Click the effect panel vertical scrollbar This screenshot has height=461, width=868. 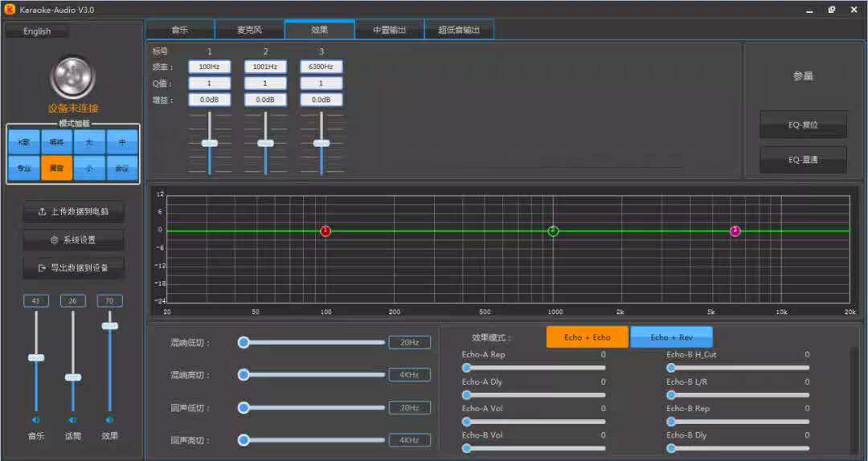point(855,400)
